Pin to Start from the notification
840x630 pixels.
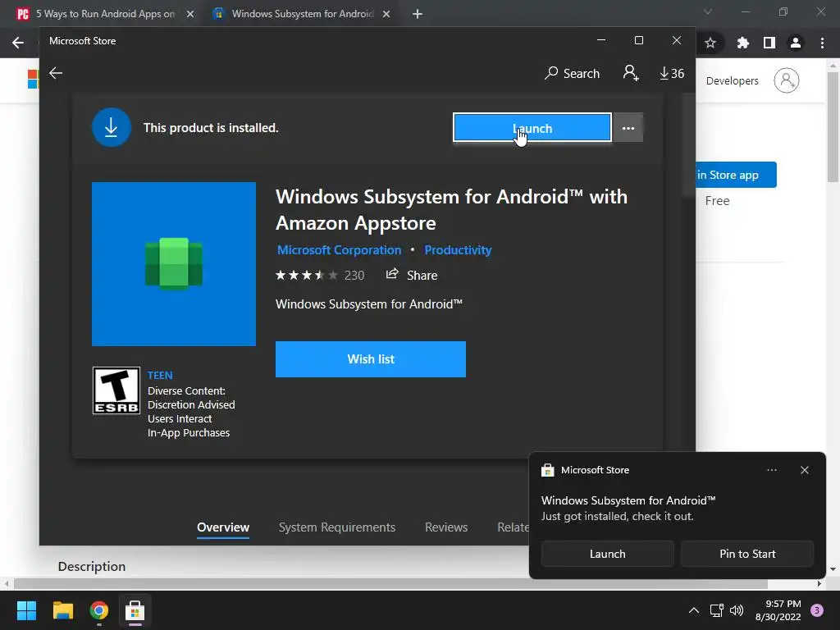point(747,554)
